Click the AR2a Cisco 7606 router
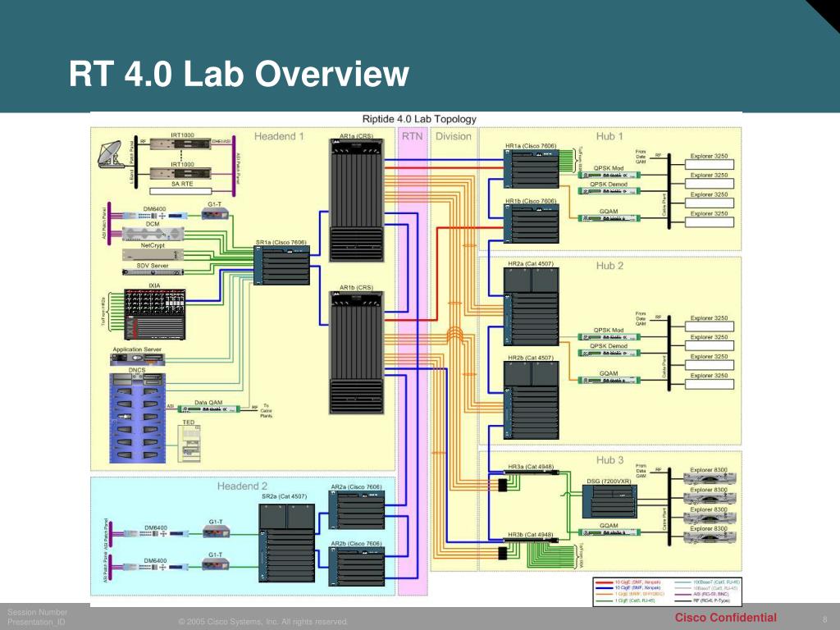The image size is (840, 630). [357, 510]
